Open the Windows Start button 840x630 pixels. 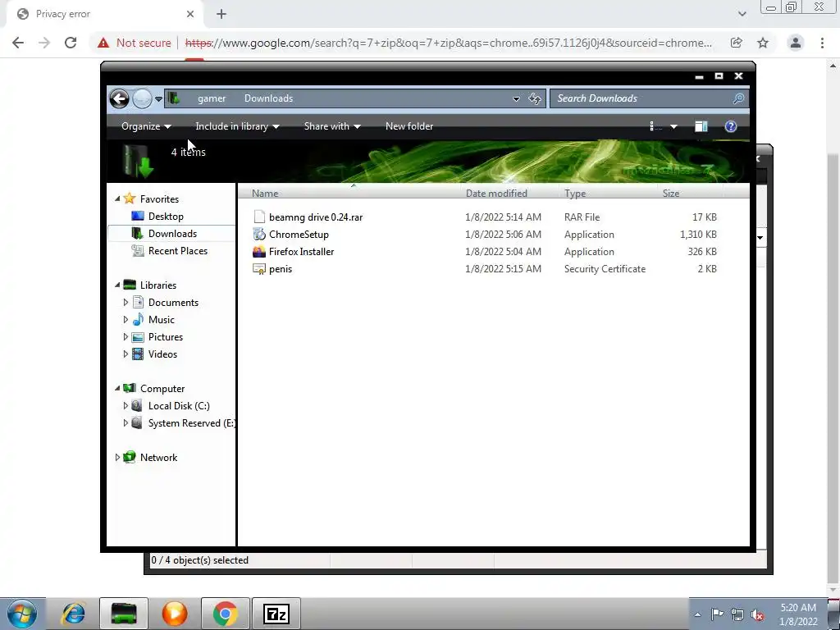click(x=22, y=614)
